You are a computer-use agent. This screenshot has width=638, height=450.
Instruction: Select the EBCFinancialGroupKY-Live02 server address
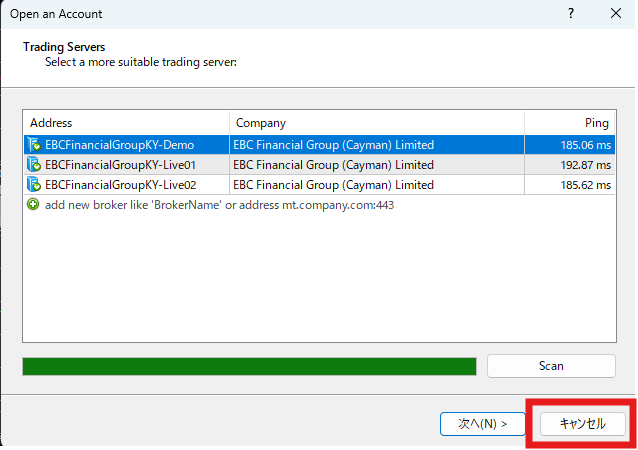(x=120, y=185)
